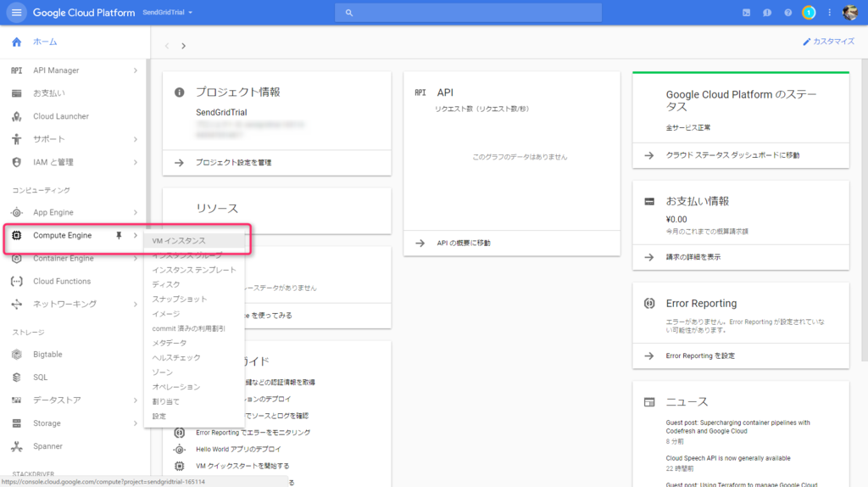Expand the API Manager submenu arrow
Image resolution: width=868 pixels, height=487 pixels.
(135, 70)
